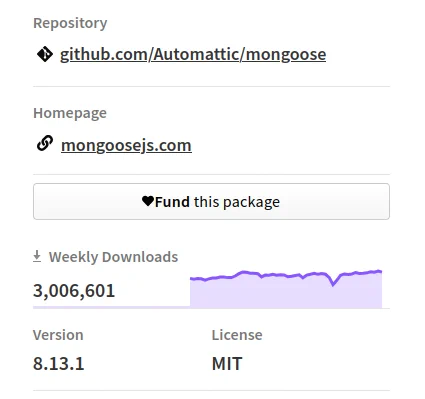The width and height of the screenshot is (425, 399).
Task: Click the Homepage section heading
Action: (70, 113)
